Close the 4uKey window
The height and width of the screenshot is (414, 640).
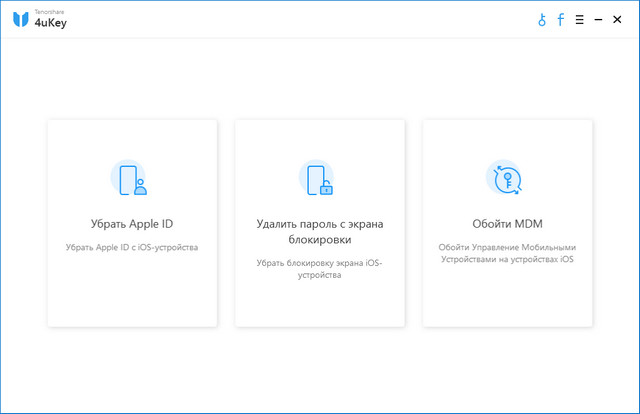(x=617, y=20)
